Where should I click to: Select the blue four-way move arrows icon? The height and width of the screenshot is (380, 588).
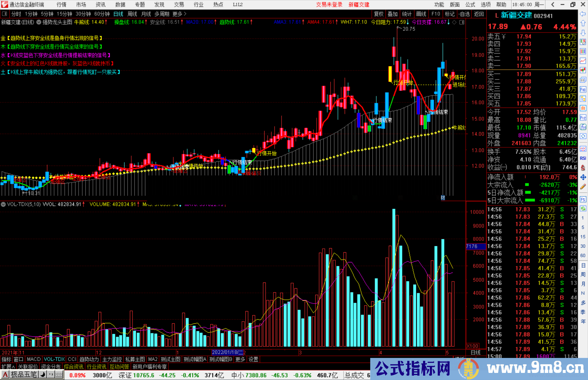click(583, 177)
